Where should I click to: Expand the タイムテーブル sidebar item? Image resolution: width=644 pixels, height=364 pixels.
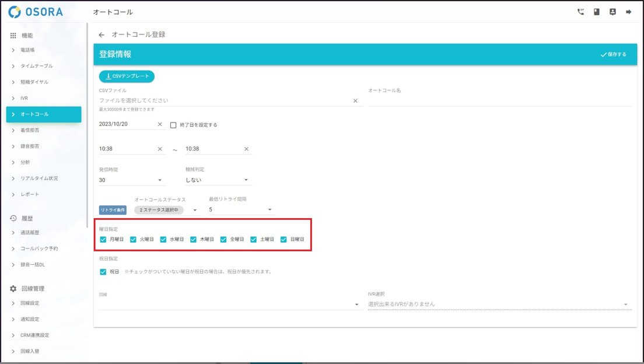point(44,66)
